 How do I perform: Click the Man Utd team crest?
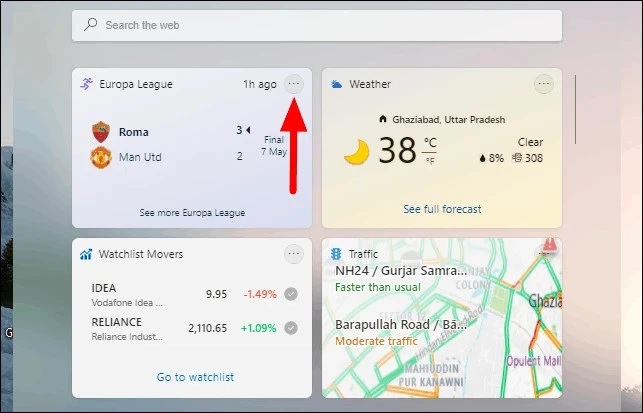tap(101, 157)
